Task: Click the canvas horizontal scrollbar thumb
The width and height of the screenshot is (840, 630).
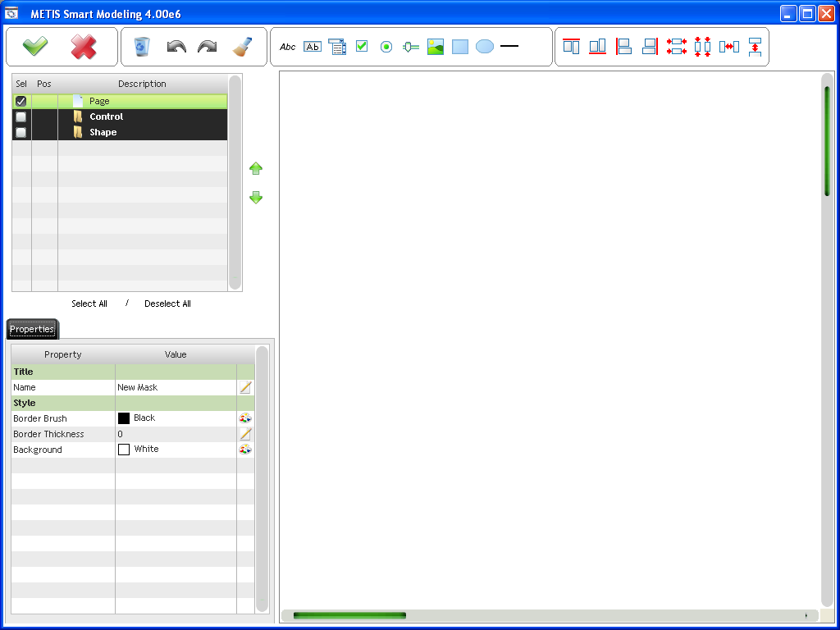Action: click(x=349, y=615)
